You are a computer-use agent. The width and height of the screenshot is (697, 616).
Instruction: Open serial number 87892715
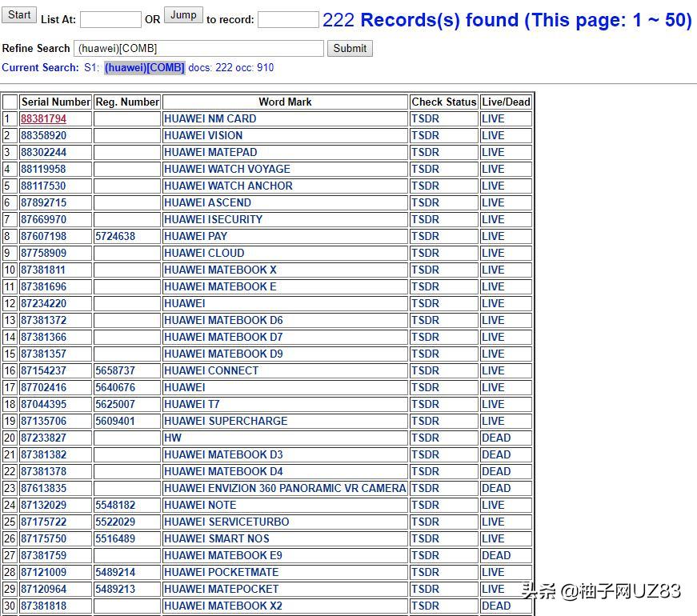(x=43, y=202)
